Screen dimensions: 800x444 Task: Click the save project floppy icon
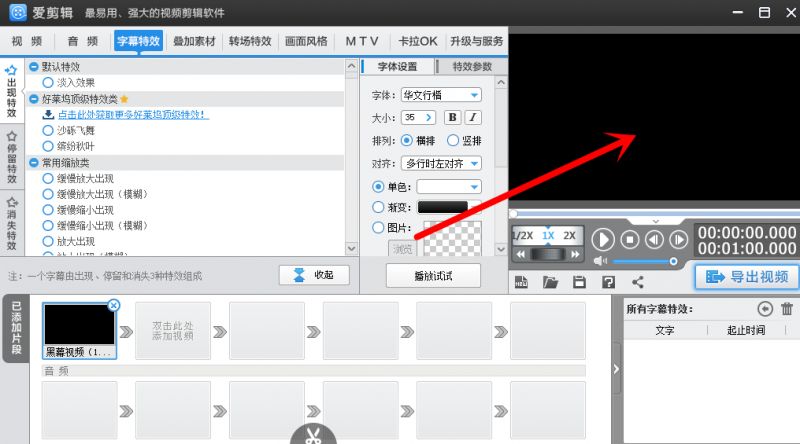tap(579, 283)
